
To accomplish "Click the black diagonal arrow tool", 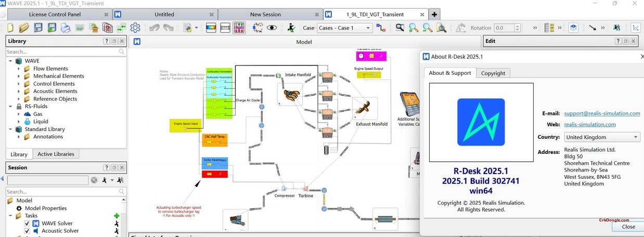I will coord(593,28).
